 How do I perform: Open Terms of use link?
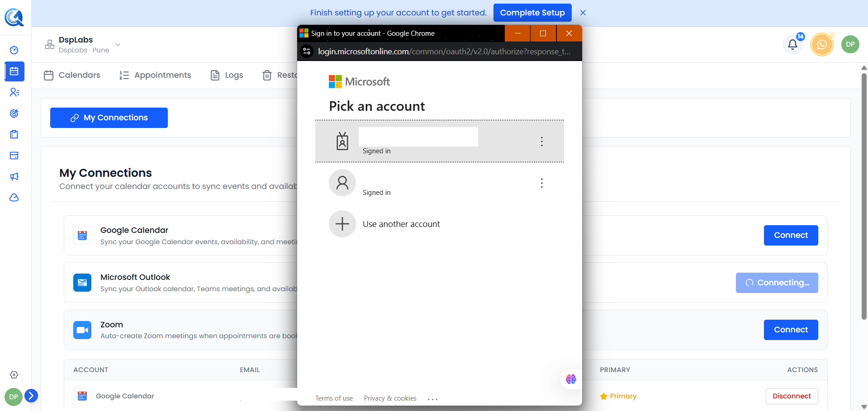334,398
